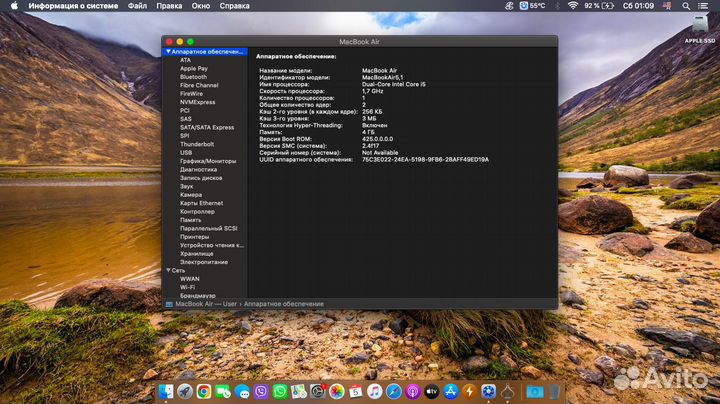
Task: Open the Информация о системе menu
Action: click(73, 6)
